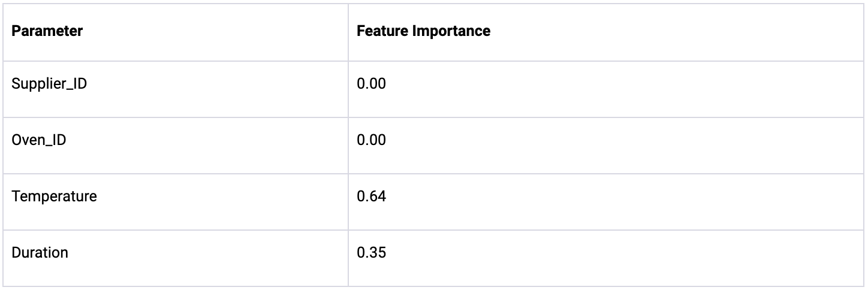
Task: Select the Temperature parameter cell
Action: coord(54,196)
